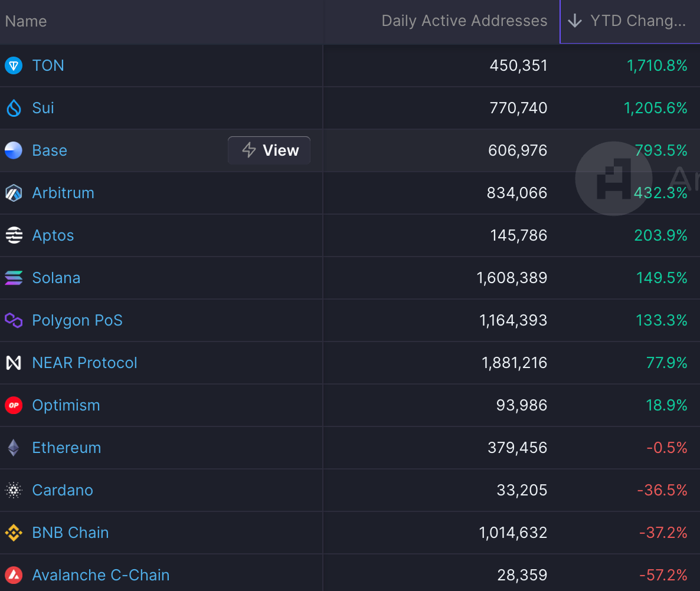
Task: Open the Sui project link
Action: (x=43, y=108)
